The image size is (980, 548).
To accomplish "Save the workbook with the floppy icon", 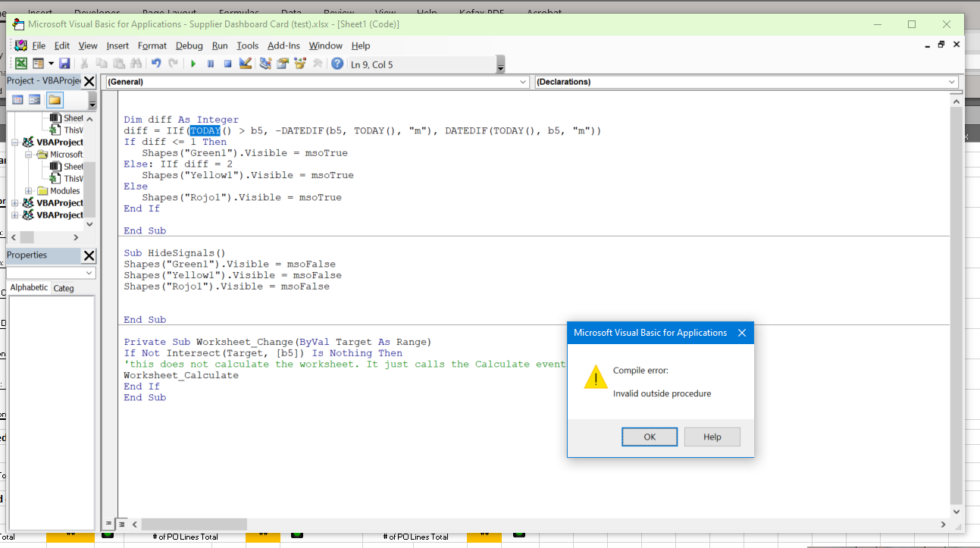I will [64, 64].
